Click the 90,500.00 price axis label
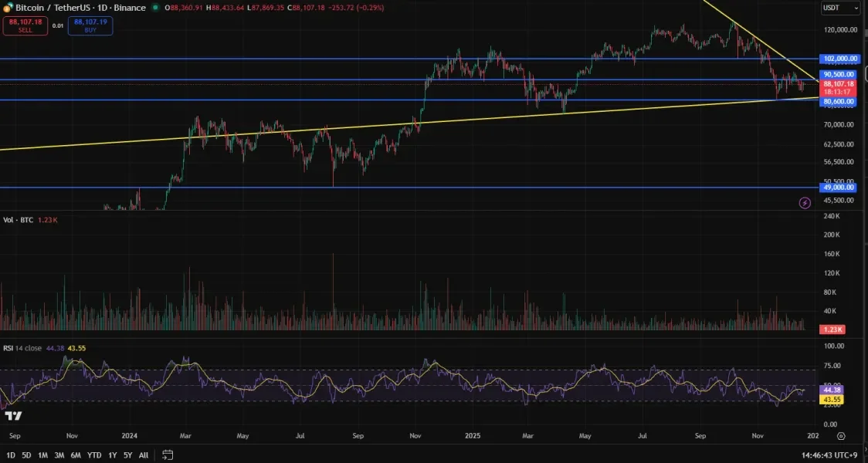 pyautogui.click(x=838, y=74)
